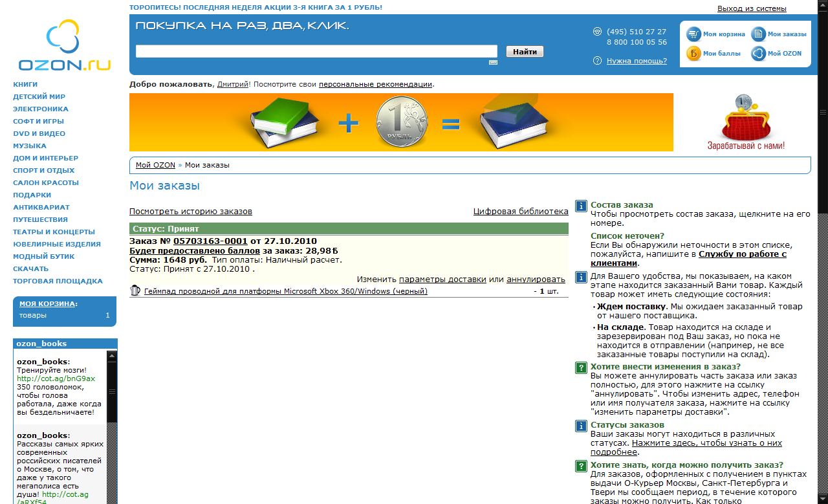This screenshot has width=828, height=504.
Task: Open order number 05703163-0001
Action: [x=210, y=241]
